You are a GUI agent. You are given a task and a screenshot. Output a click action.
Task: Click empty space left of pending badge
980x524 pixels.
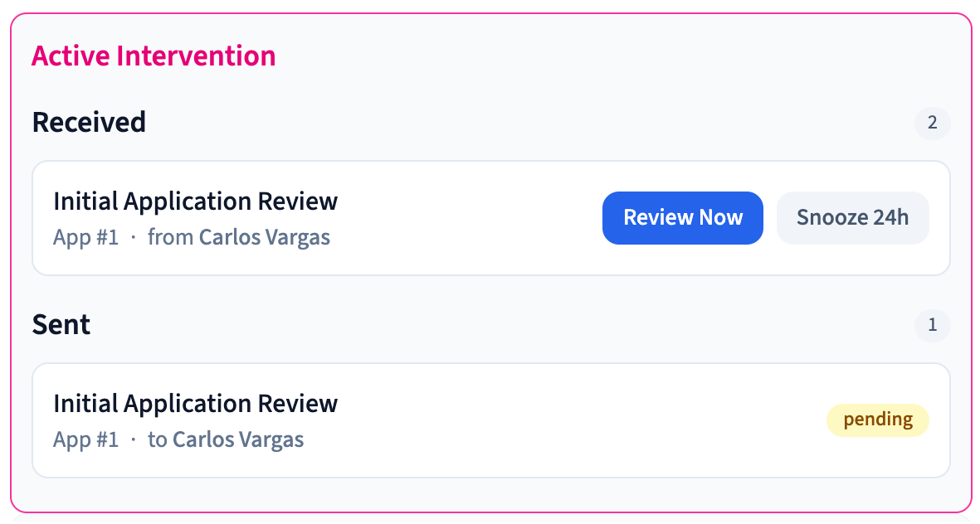(581, 420)
